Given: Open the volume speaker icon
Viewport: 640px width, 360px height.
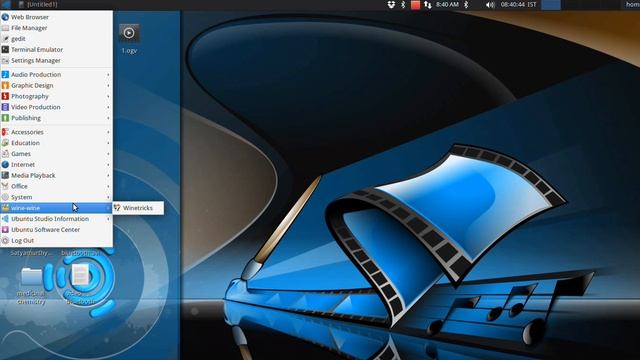Looking at the screenshot, I should coord(490,5).
